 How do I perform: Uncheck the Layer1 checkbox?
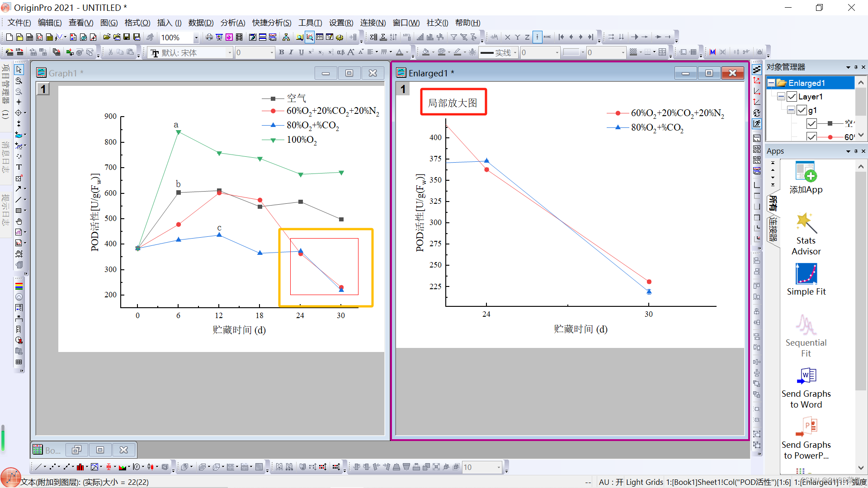(x=792, y=97)
